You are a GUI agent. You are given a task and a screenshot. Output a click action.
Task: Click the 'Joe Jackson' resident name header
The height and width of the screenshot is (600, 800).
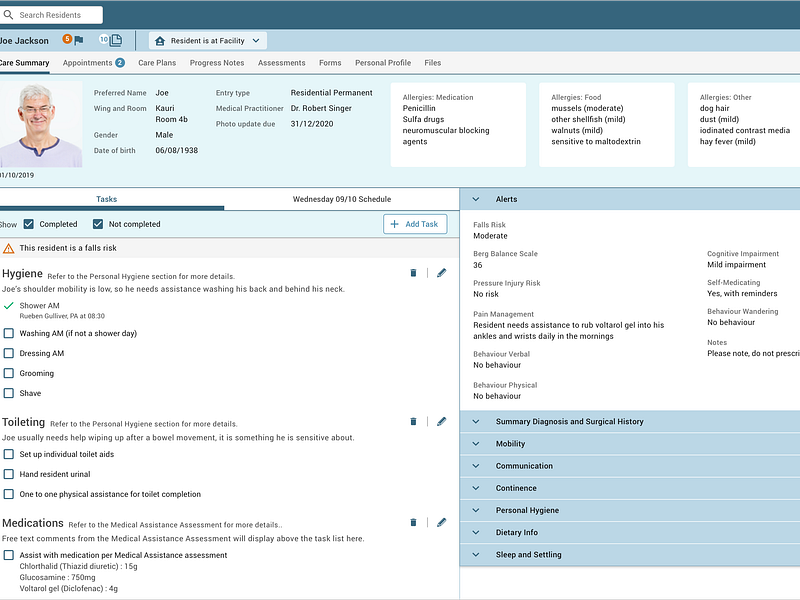24,41
